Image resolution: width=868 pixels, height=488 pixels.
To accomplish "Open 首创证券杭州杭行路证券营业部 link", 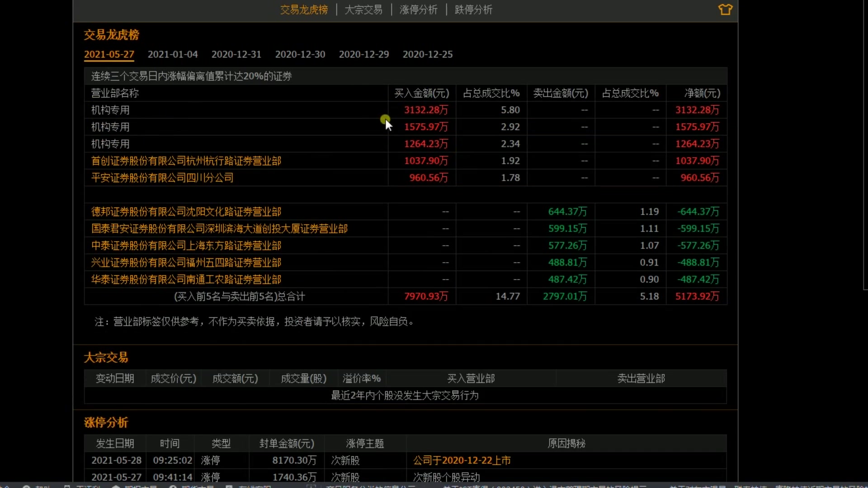I will click(186, 161).
